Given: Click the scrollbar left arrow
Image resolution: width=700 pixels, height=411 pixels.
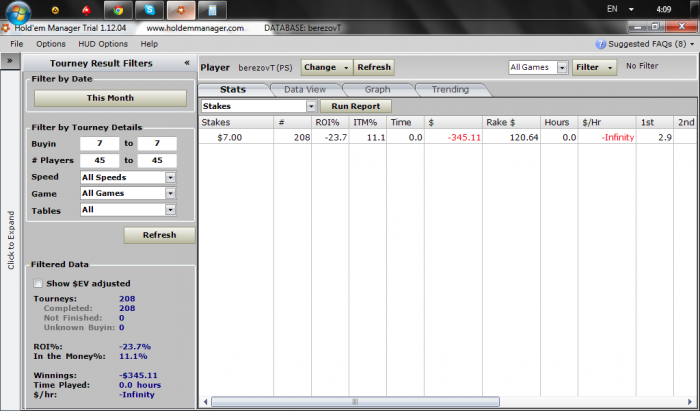Looking at the screenshot, I should (x=205, y=402).
